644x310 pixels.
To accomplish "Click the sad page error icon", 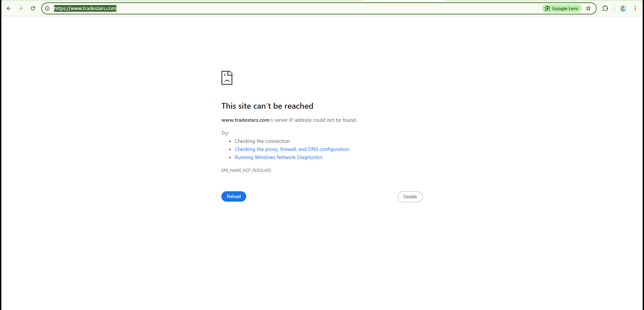I will 227,78.
